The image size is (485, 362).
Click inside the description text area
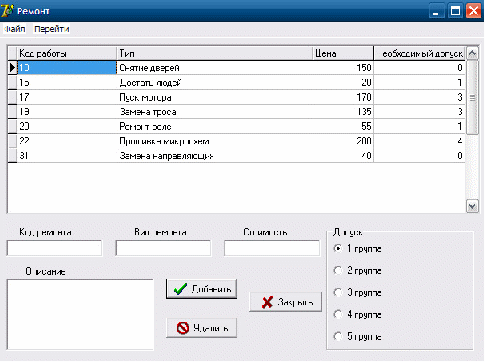[x=80, y=314]
